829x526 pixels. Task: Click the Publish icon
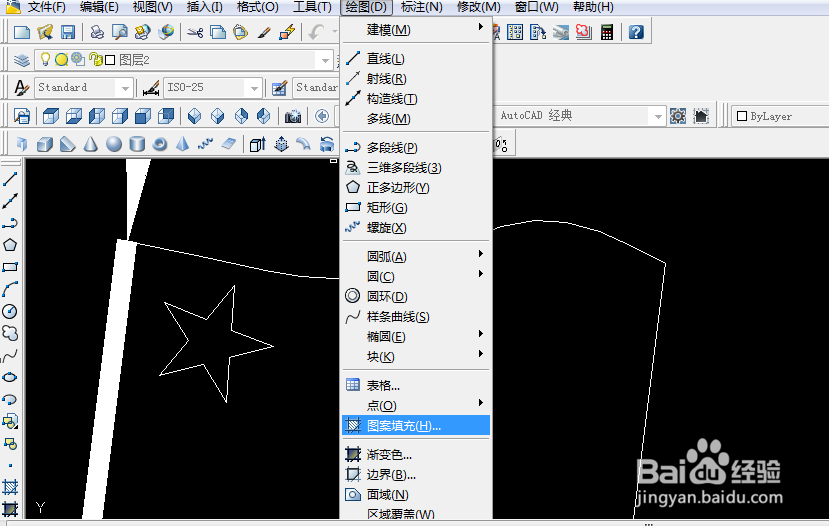pos(143,32)
